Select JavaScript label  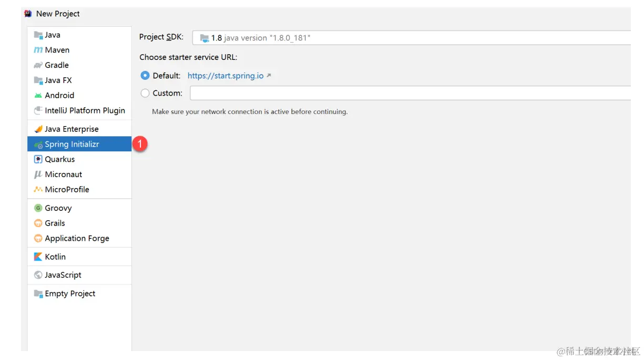pos(63,275)
